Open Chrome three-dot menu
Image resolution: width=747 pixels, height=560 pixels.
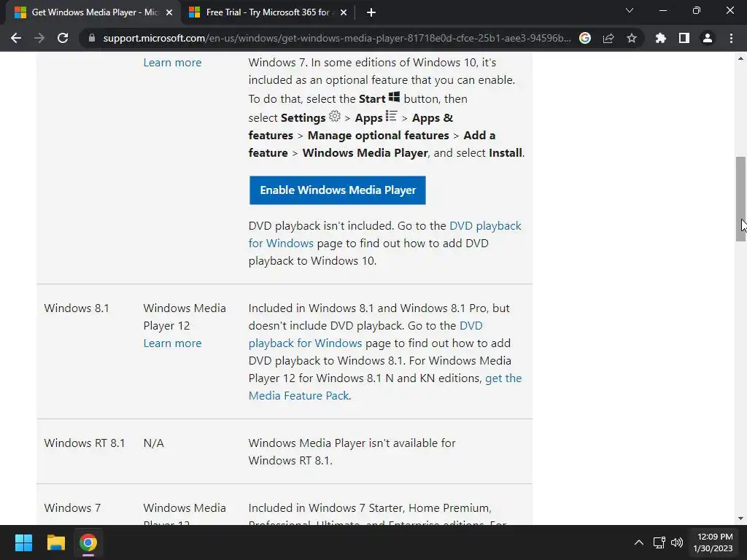[731, 38]
